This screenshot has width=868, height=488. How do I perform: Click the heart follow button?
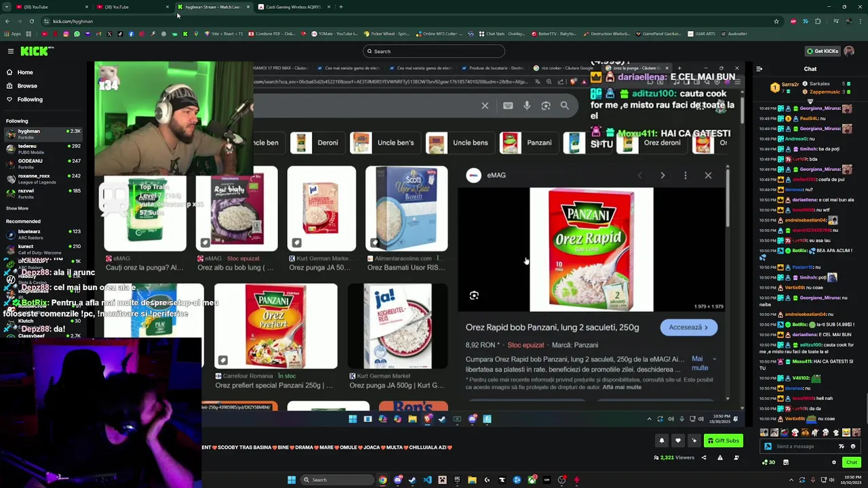coord(677,441)
